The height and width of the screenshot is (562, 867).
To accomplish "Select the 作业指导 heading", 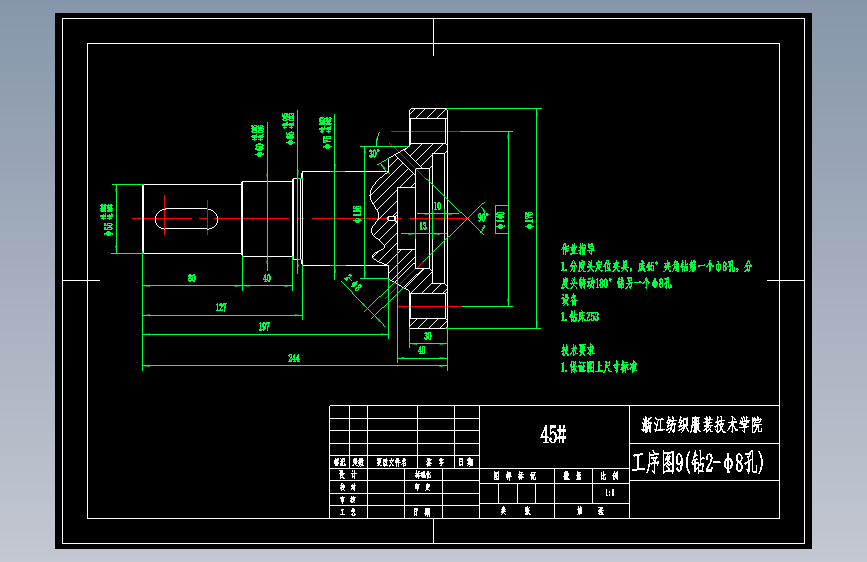I will tap(578, 248).
